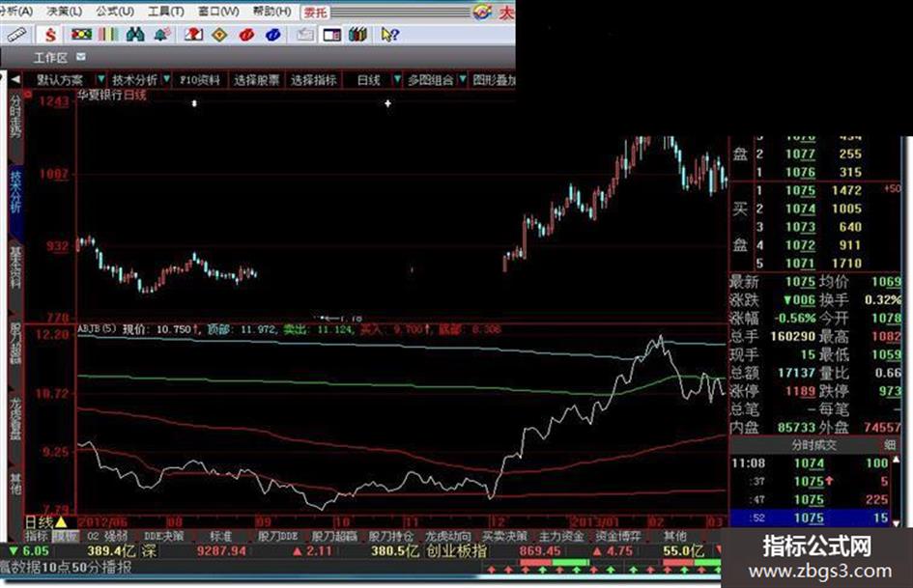
Task: Select 主力资金 indicator tab
Action: pyautogui.click(x=561, y=536)
